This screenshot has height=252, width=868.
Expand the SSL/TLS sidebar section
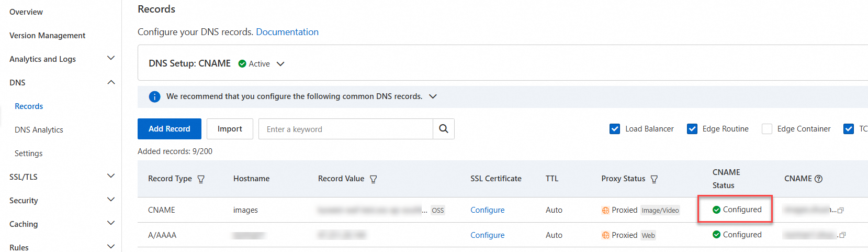click(x=111, y=176)
